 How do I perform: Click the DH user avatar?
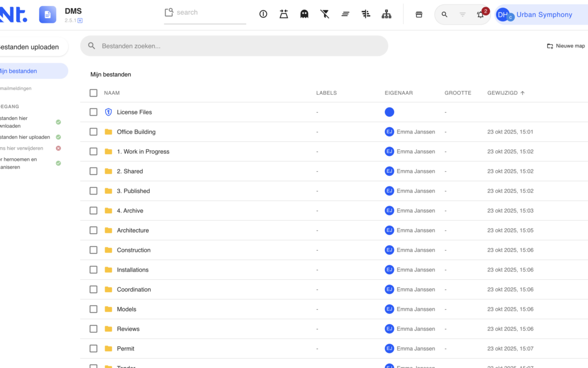tap(503, 15)
